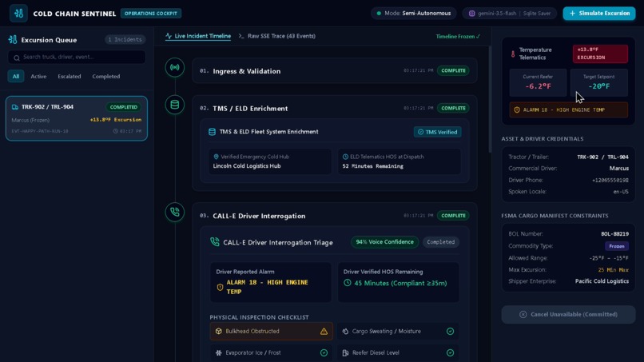Click the TMS / ELD database step icon

(x=174, y=105)
